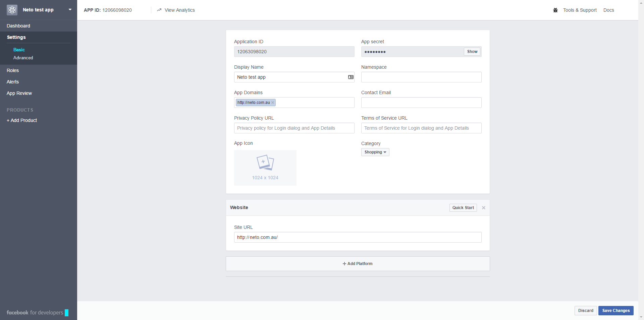Screen dimensions: 644x320
Task: Click the View Analytics trend icon
Action: point(159,10)
